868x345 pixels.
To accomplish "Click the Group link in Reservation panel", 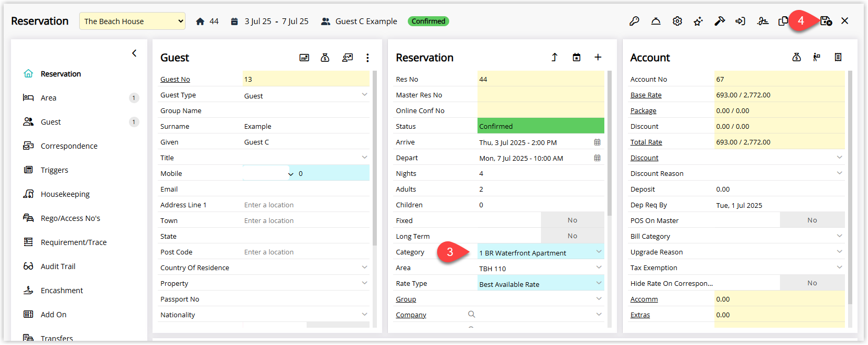I will pos(406,299).
